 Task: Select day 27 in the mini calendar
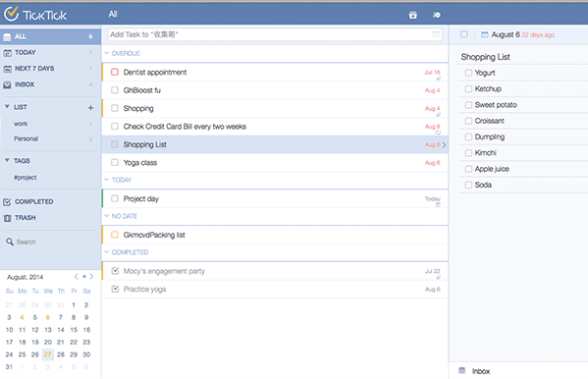tap(48, 354)
